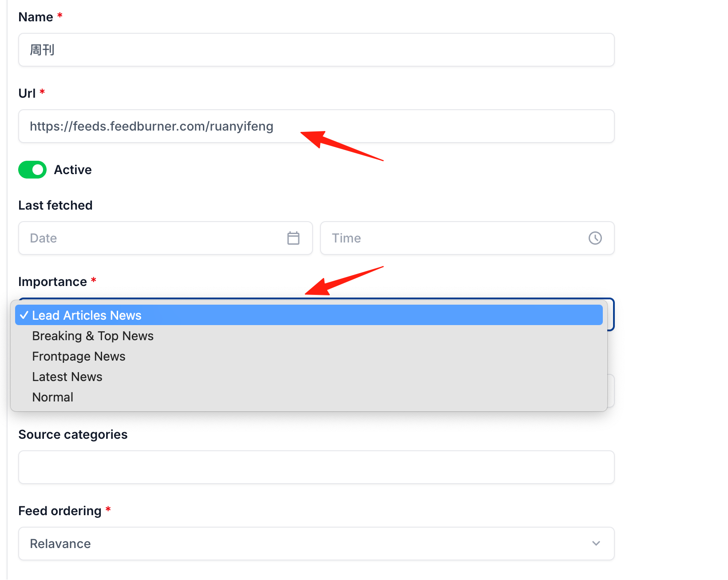Open the calendar icon in Date field

[x=293, y=238]
